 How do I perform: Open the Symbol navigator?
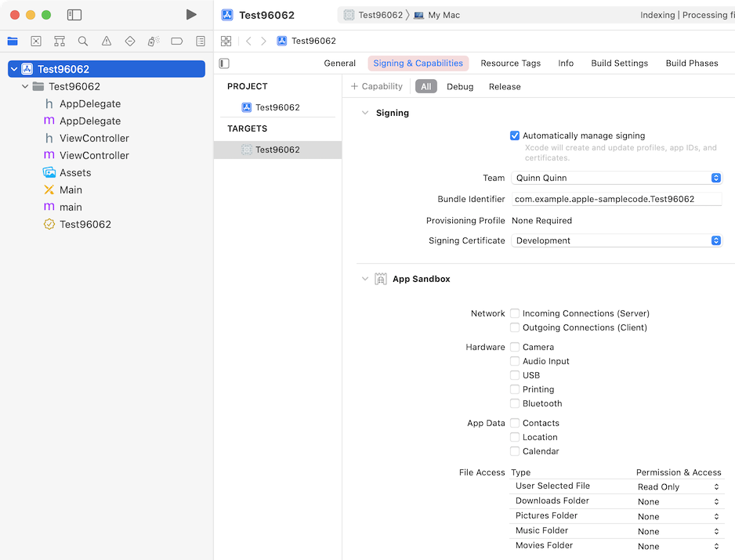coord(60,42)
